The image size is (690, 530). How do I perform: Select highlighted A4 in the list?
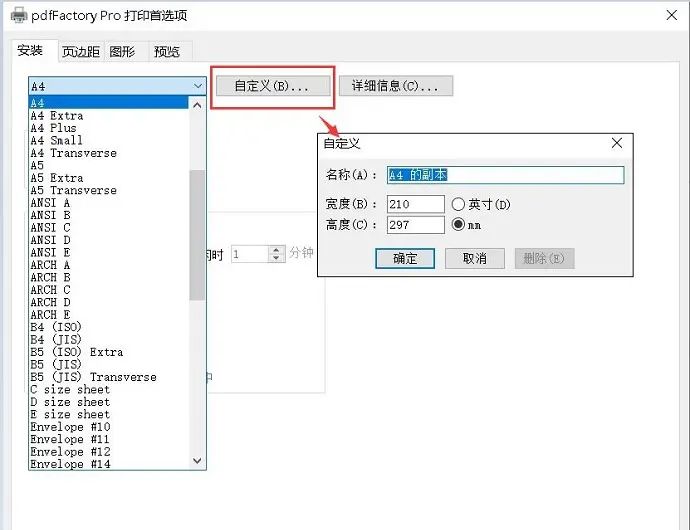[109, 103]
